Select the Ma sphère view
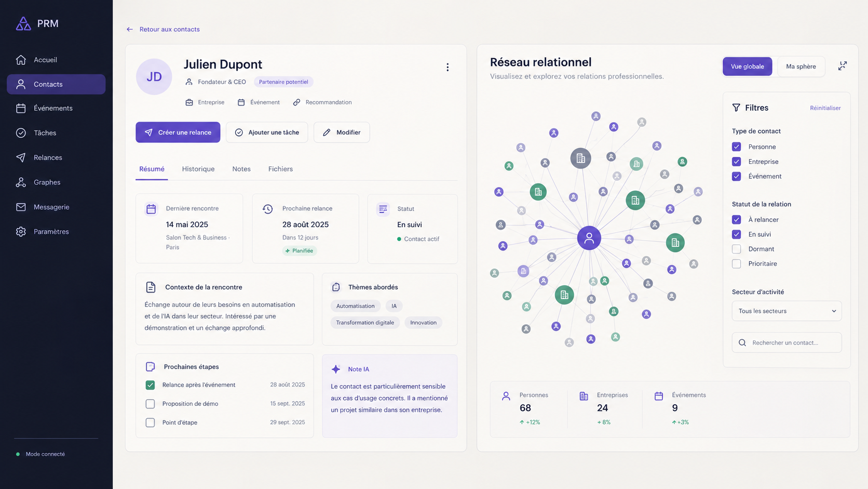868x489 pixels. [x=801, y=67]
